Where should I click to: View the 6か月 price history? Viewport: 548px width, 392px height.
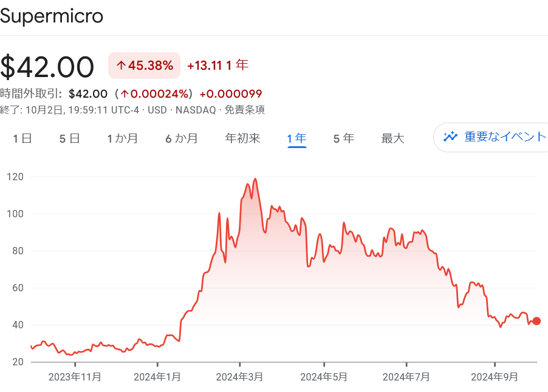182,138
